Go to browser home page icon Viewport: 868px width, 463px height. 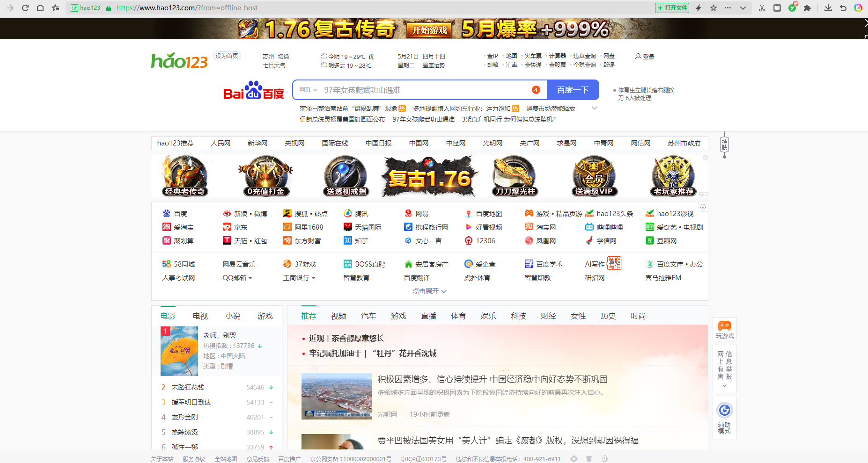pyautogui.click(x=40, y=8)
